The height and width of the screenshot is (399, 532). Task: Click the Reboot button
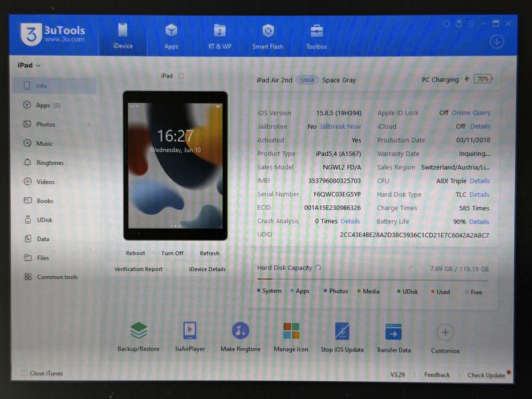click(x=135, y=253)
